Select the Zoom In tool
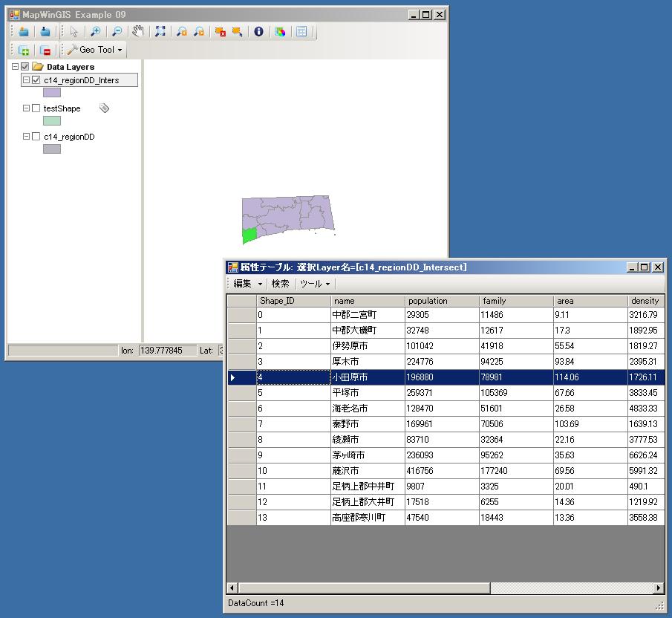 [95, 32]
